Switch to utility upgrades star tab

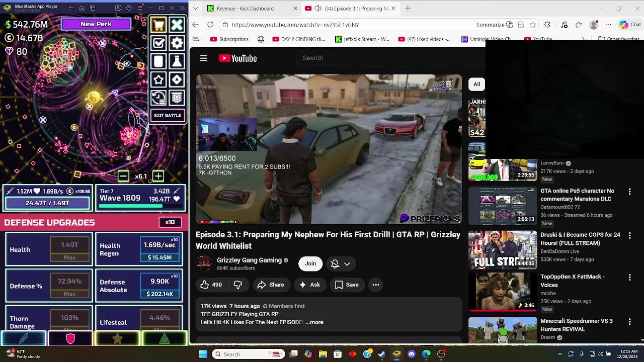click(117, 338)
